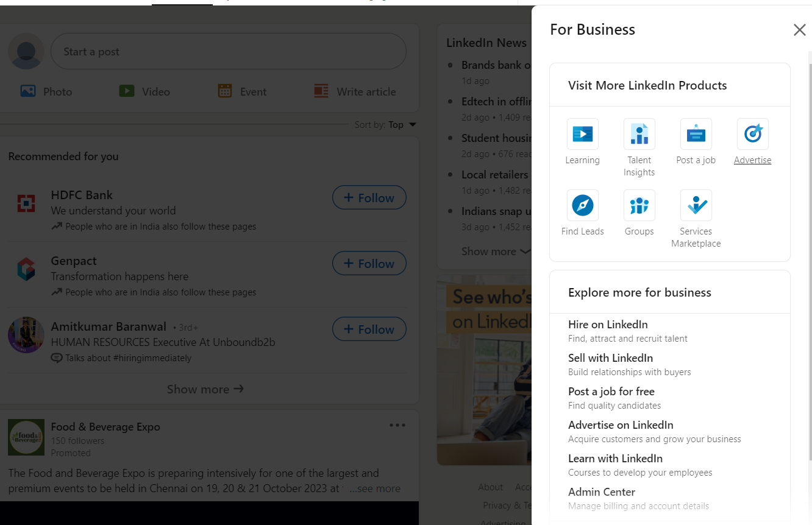
Task: Expand Show more in LinkedIn News
Action: [x=495, y=252]
